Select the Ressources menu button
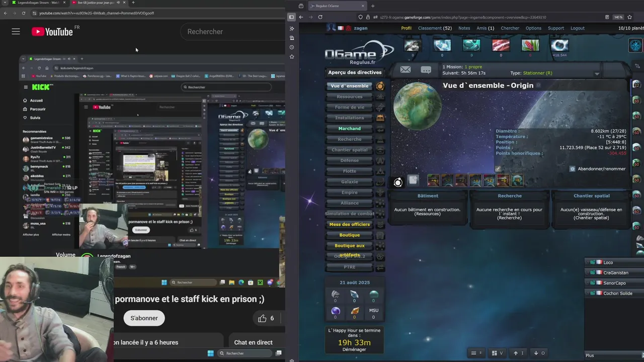Image resolution: width=644 pixels, height=362 pixels. click(x=349, y=97)
